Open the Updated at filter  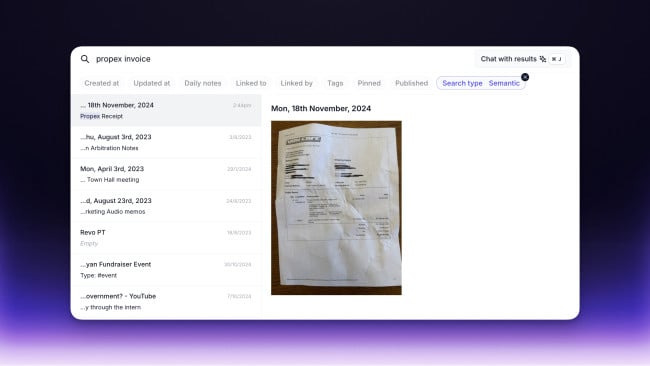click(152, 83)
